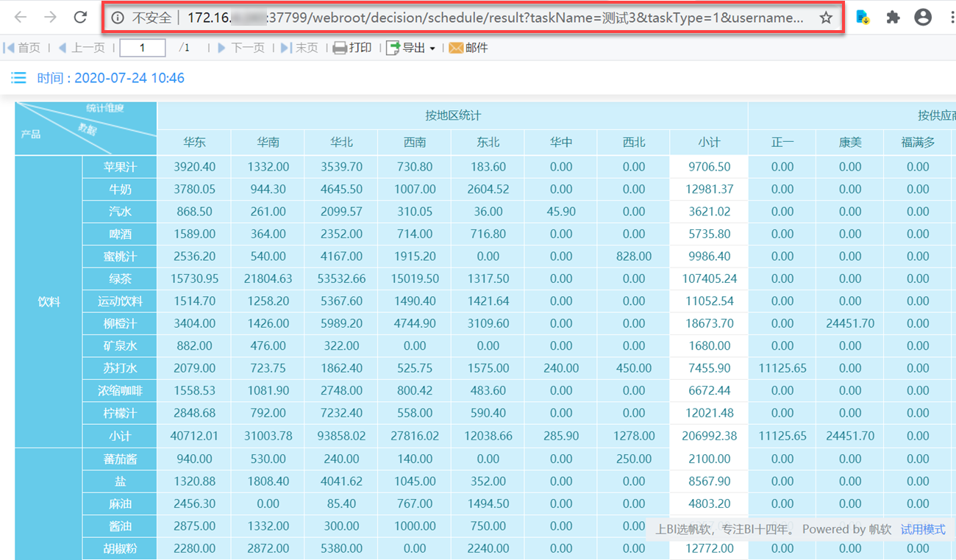The height and width of the screenshot is (560, 956).
Task: Select the 运动饮料 row label
Action: [x=120, y=301]
